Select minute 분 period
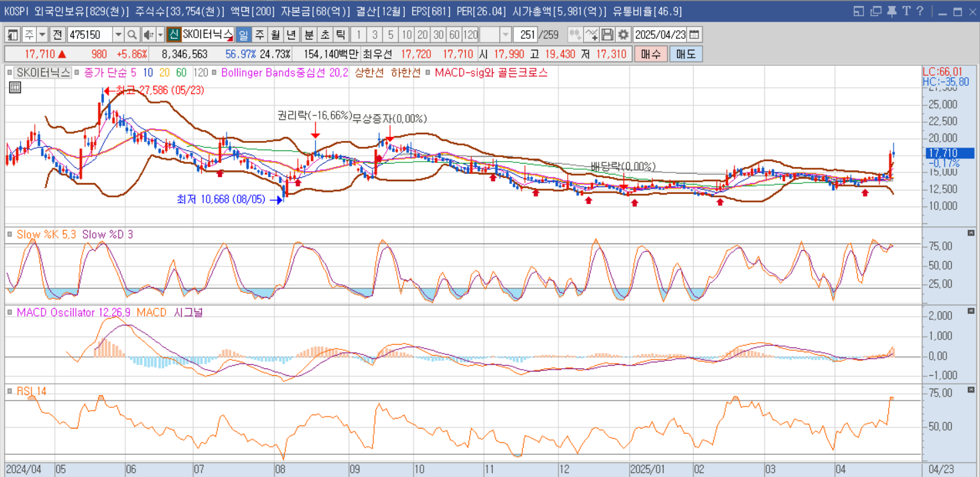The image size is (980, 477). pos(308,35)
